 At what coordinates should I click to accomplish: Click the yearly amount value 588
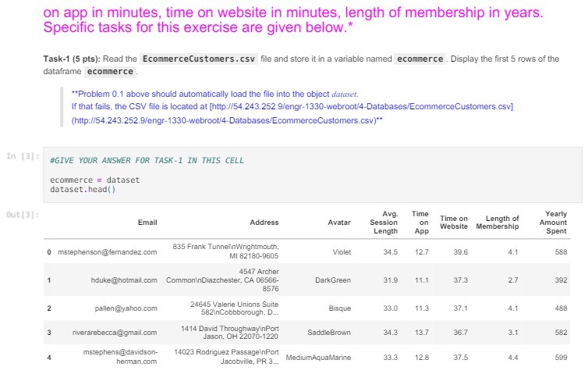[x=561, y=252]
